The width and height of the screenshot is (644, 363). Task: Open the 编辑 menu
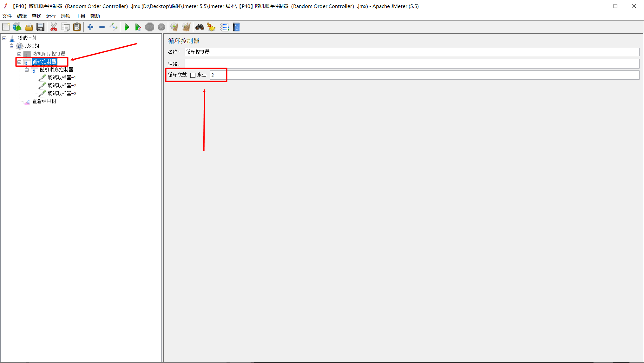point(22,16)
